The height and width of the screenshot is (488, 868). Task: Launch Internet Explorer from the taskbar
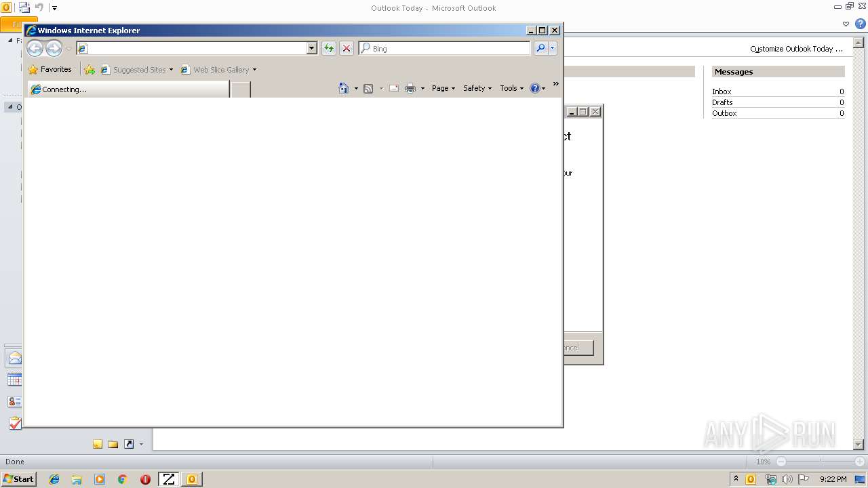(54, 479)
